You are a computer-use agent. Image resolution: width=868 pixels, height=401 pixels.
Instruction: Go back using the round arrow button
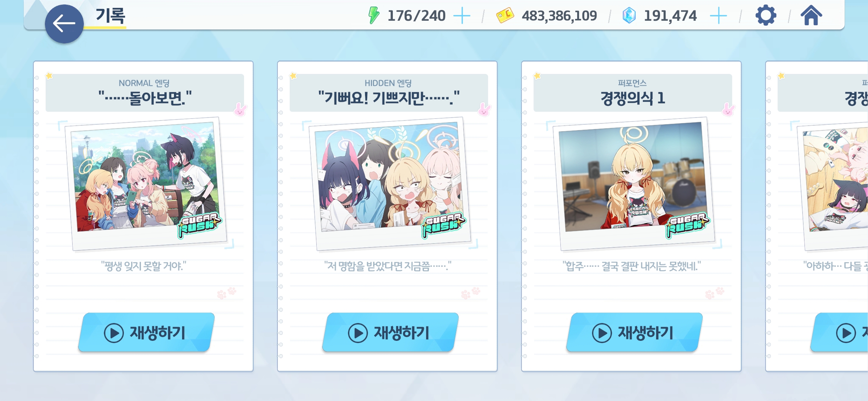64,24
